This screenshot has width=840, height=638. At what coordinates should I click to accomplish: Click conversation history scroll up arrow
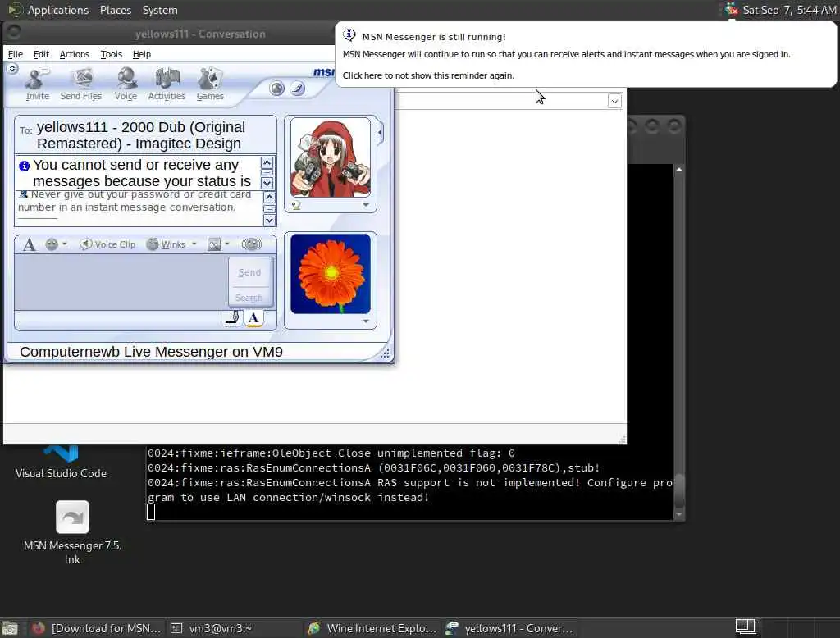(269, 197)
